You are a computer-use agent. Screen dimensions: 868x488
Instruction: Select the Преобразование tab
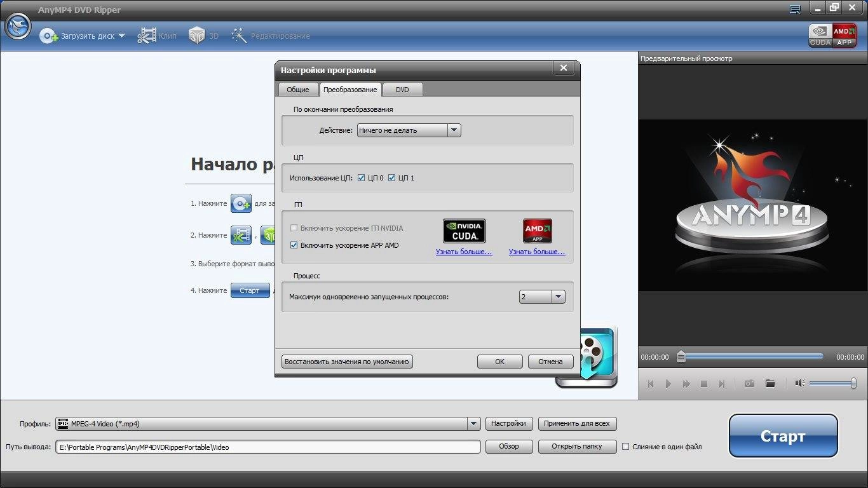[x=350, y=90]
